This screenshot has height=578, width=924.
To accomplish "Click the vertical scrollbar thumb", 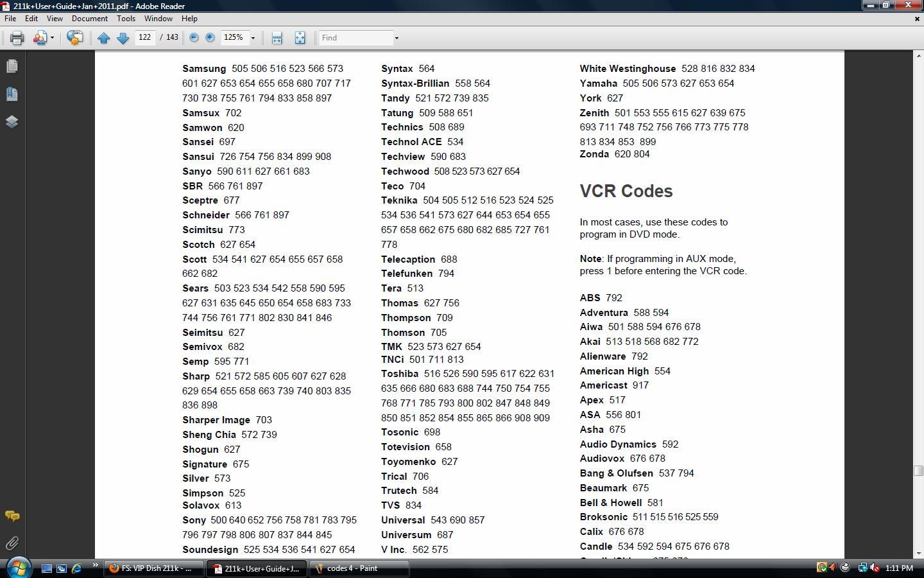I will (918, 471).
